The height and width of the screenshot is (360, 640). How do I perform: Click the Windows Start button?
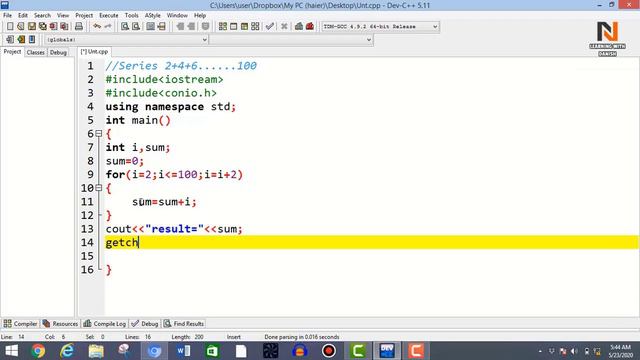coord(11,351)
